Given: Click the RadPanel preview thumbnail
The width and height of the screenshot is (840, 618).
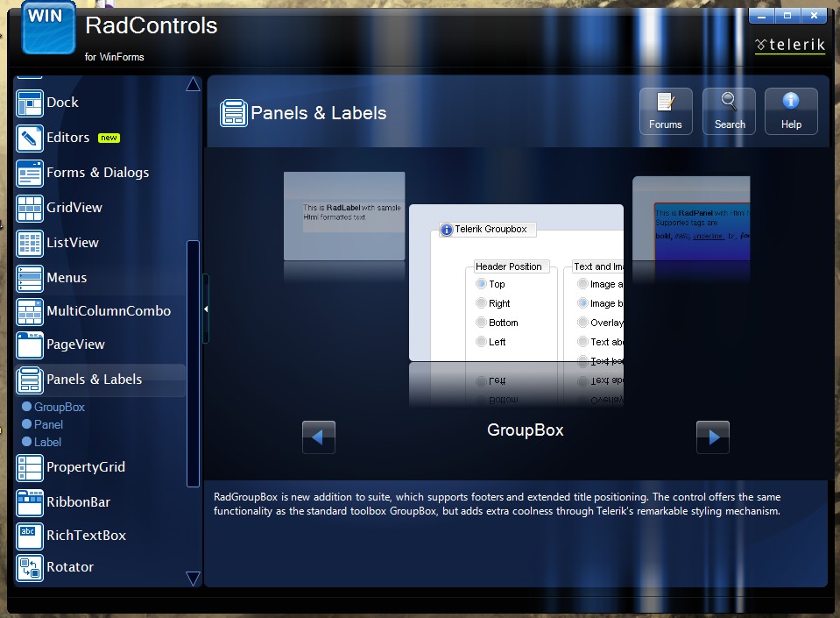Looking at the screenshot, I should pos(692,219).
